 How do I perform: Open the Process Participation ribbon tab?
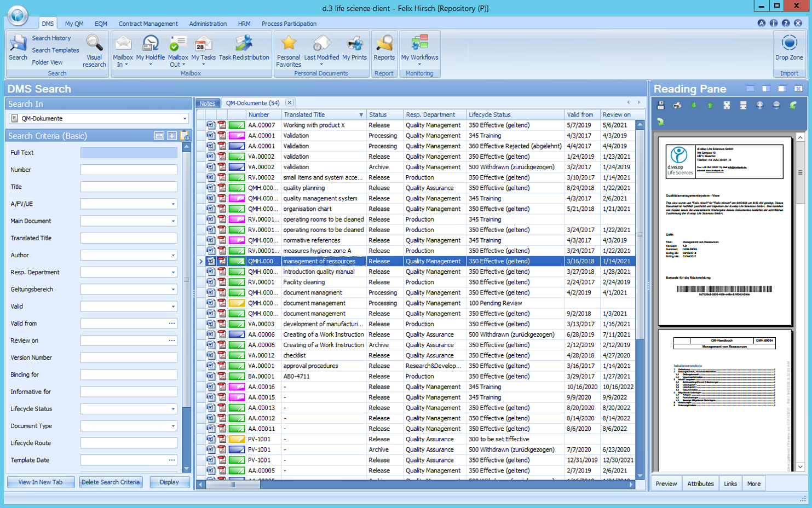pos(289,24)
